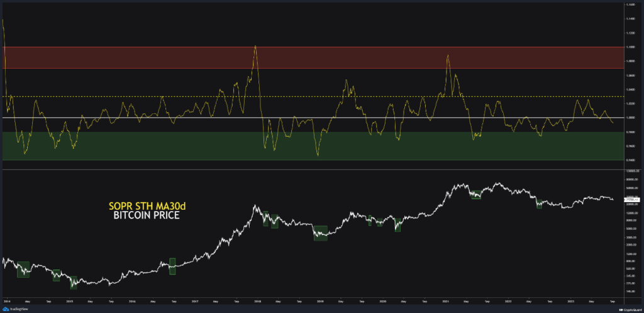Click the 2023 label on time axis
644x313 pixels.
[570, 302]
